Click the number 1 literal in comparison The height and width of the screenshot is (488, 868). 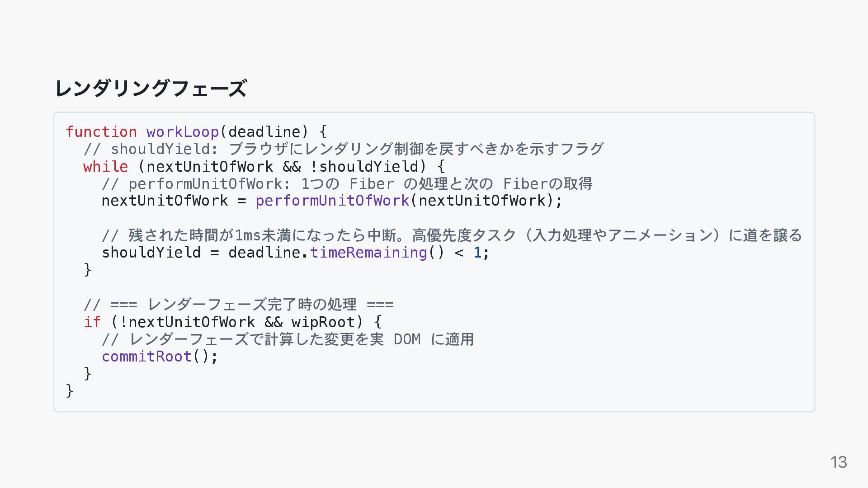point(477,253)
